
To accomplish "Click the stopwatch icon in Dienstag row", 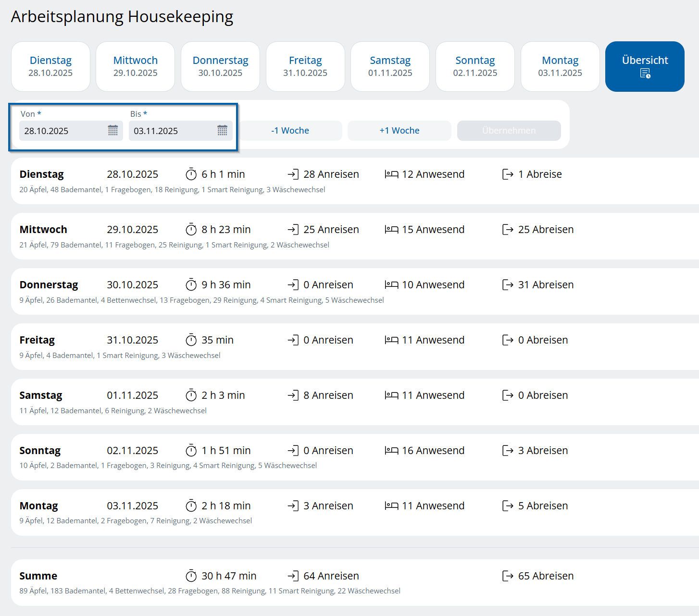I will (191, 174).
